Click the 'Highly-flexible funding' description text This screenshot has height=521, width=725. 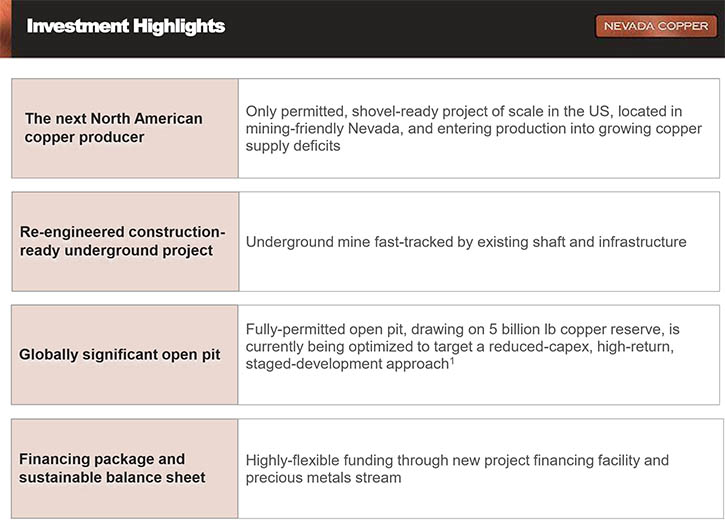(x=457, y=468)
